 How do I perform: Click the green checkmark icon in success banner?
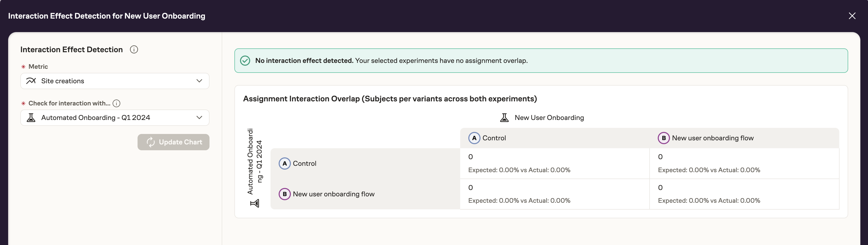pyautogui.click(x=245, y=61)
